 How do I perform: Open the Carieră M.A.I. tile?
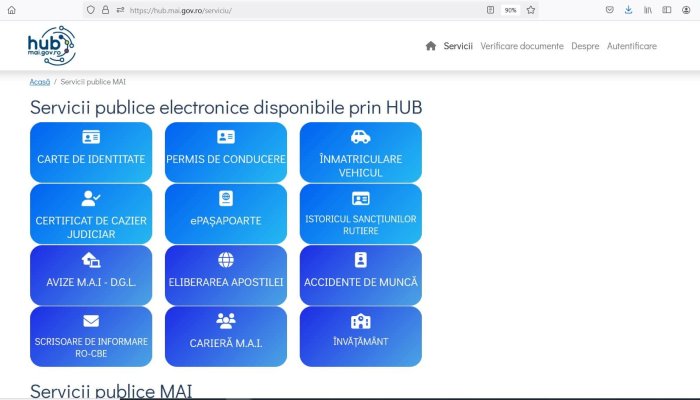point(226,337)
